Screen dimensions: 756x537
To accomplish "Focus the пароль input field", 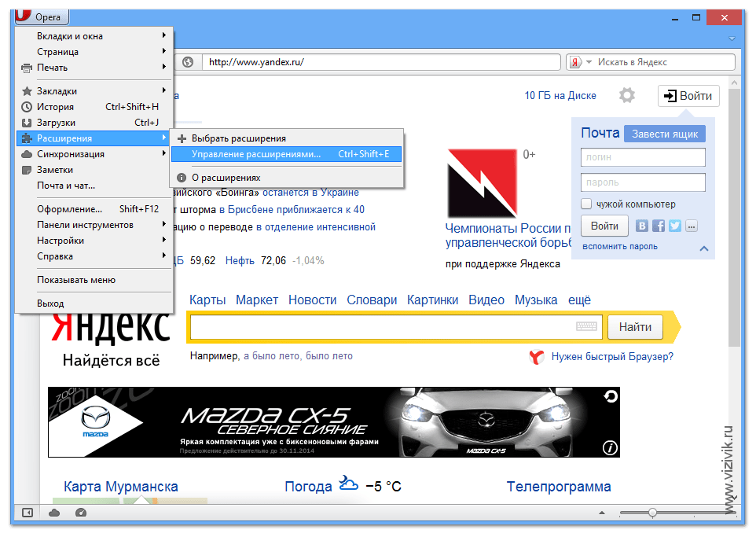I will pyautogui.click(x=643, y=182).
